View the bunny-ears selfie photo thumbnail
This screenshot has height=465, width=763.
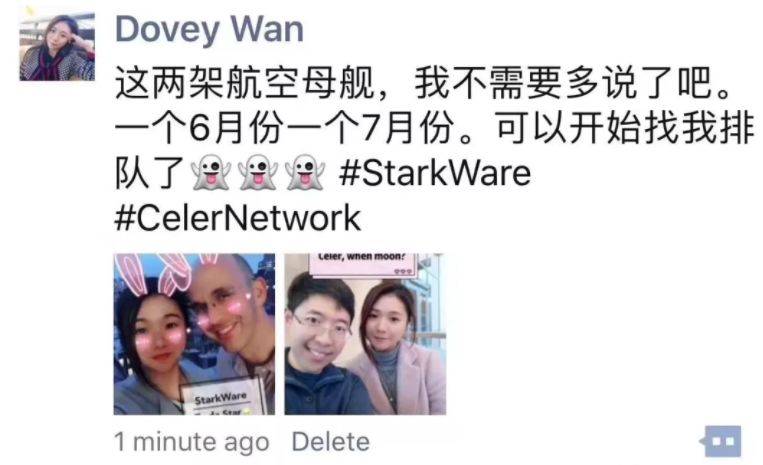coord(194,334)
